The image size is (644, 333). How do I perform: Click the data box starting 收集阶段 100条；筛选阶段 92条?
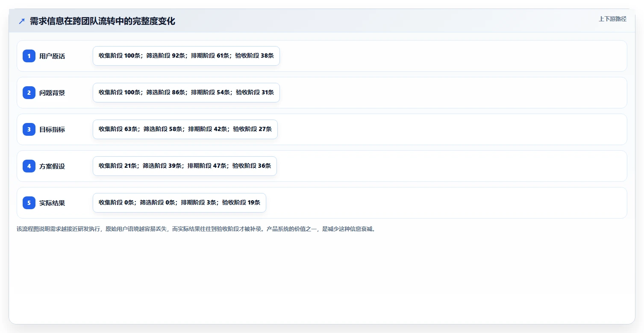tap(186, 56)
